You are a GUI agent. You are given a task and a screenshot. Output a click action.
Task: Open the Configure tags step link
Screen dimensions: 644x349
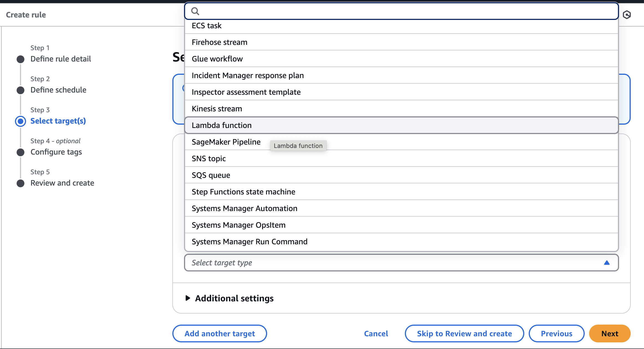pyautogui.click(x=56, y=152)
